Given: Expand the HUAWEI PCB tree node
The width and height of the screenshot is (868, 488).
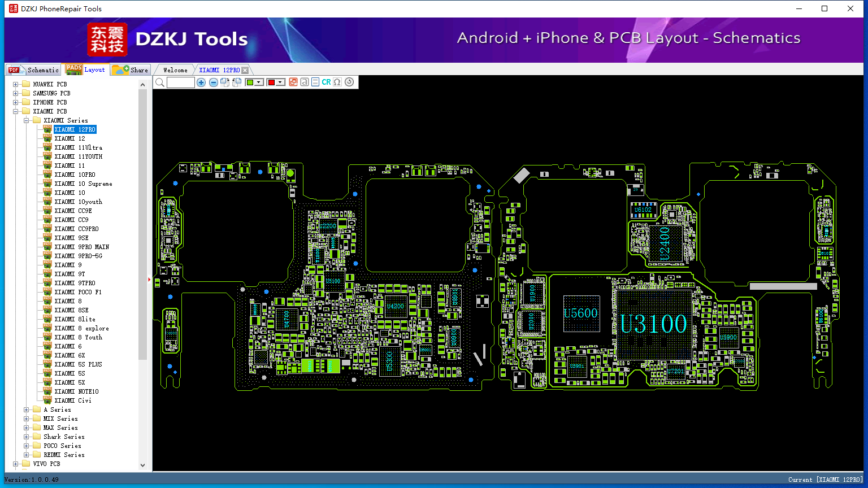Looking at the screenshot, I should pyautogui.click(x=15, y=84).
